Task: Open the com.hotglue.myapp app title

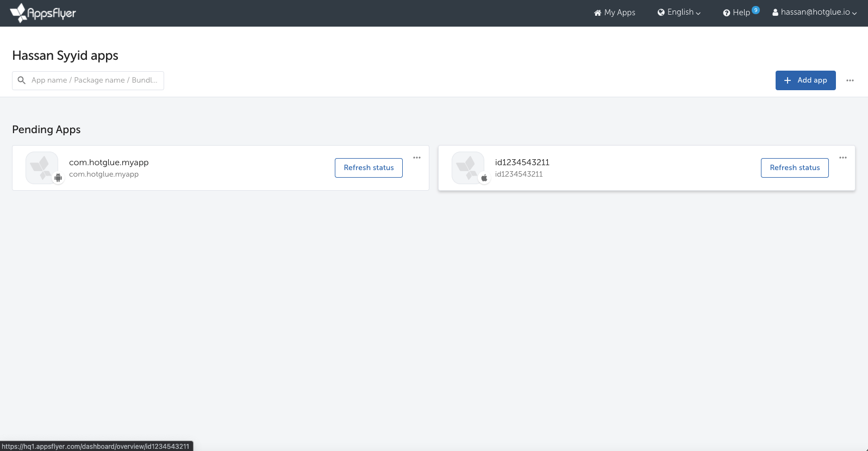Action: [x=109, y=162]
